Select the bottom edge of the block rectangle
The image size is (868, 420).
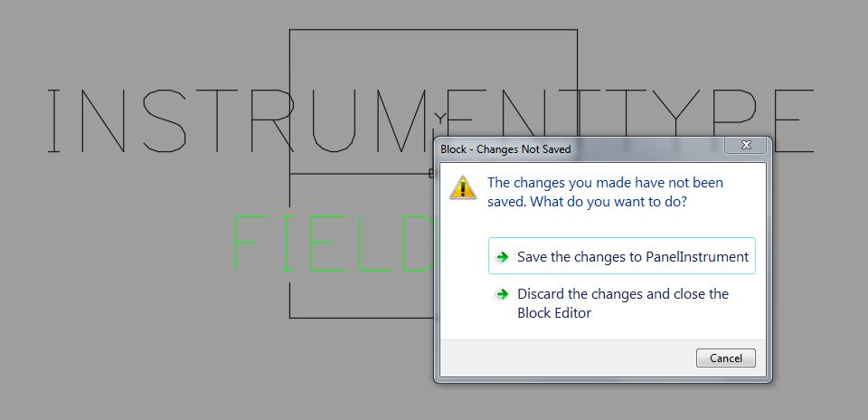coord(362,318)
